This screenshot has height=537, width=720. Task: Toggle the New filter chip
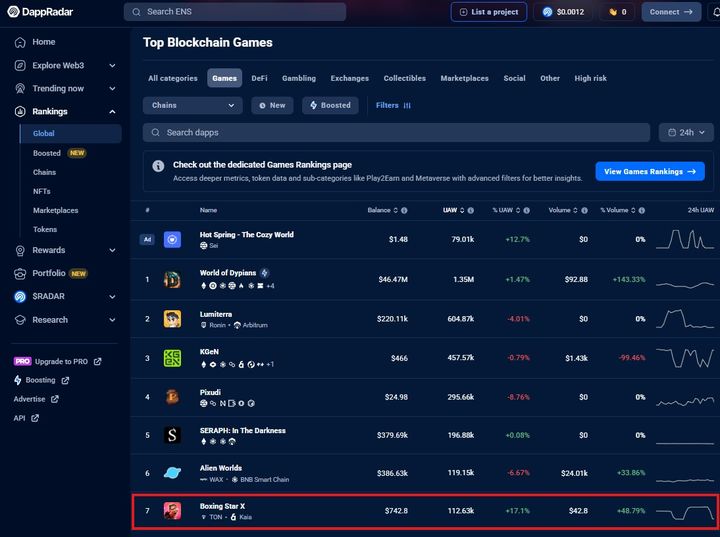[x=272, y=106]
